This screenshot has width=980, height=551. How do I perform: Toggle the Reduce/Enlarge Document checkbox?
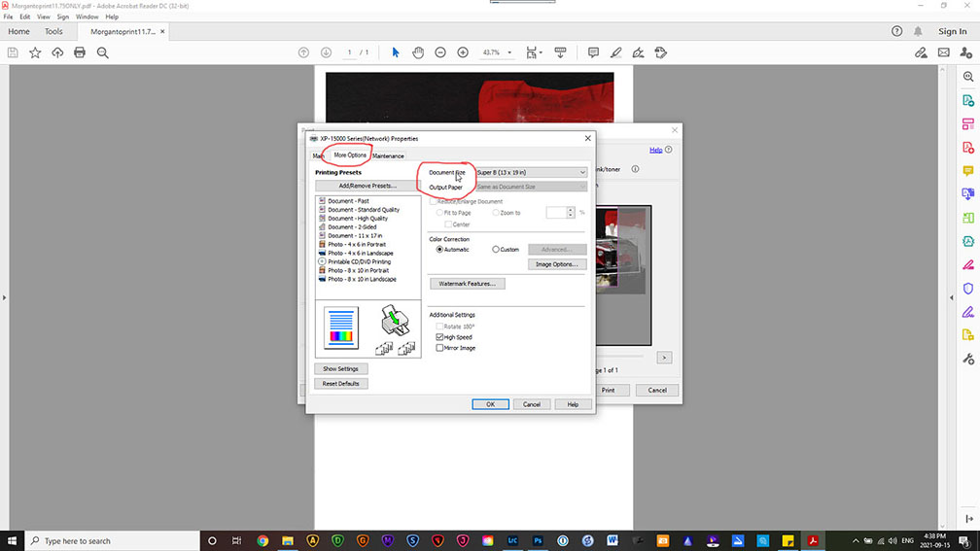(x=434, y=201)
